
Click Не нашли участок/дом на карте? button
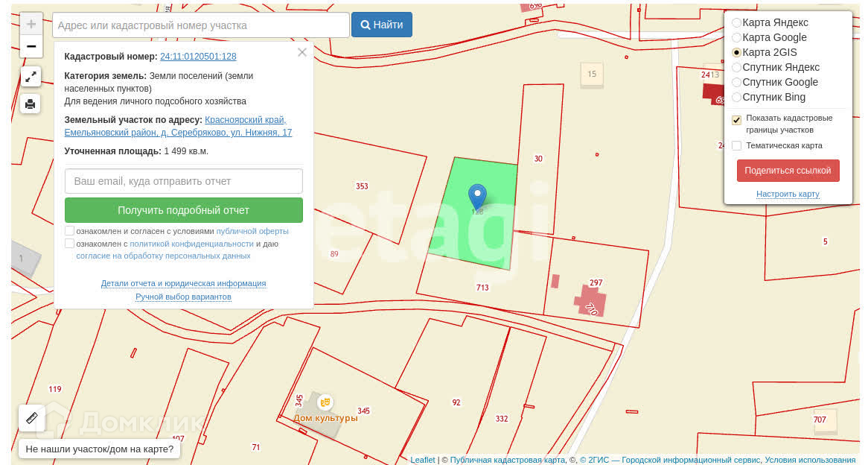coord(100,449)
